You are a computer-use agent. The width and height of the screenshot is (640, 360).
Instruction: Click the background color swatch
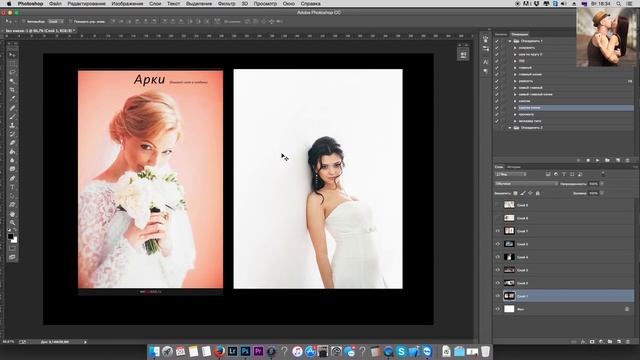[15, 240]
